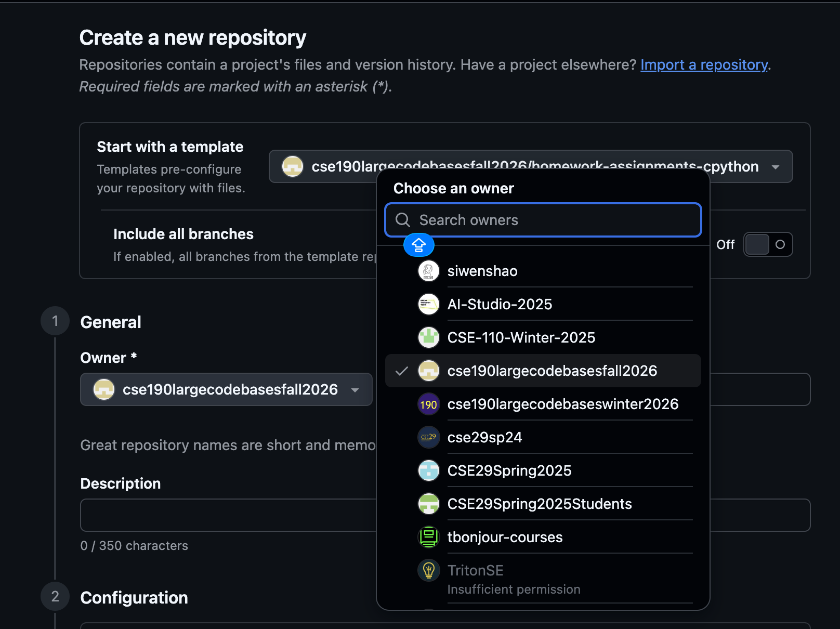
Task: Select owner siwenshao from the list
Action: (543, 271)
